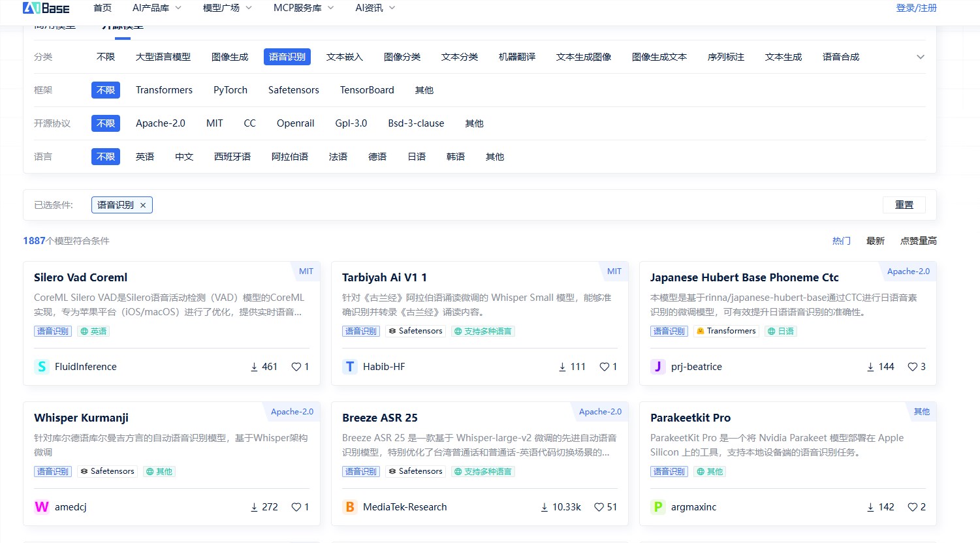Select the PyTorch framework filter
This screenshot has width=980, height=543.
[x=230, y=90]
